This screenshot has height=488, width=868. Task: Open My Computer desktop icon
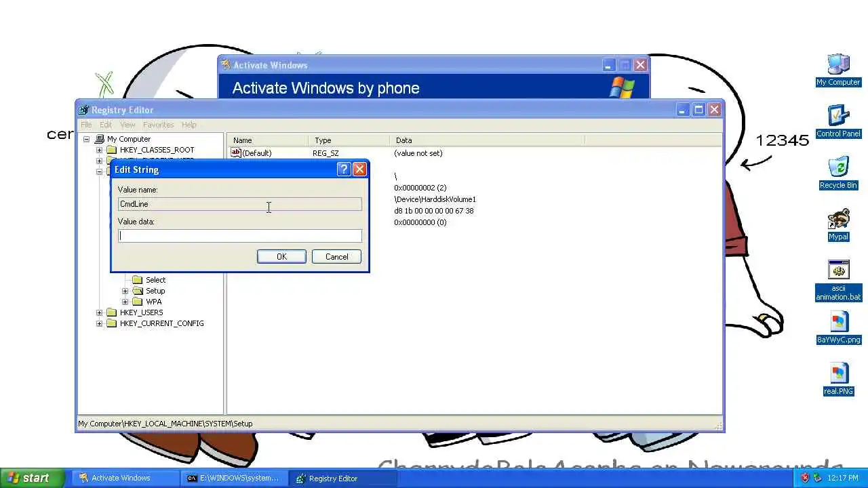pos(838,70)
